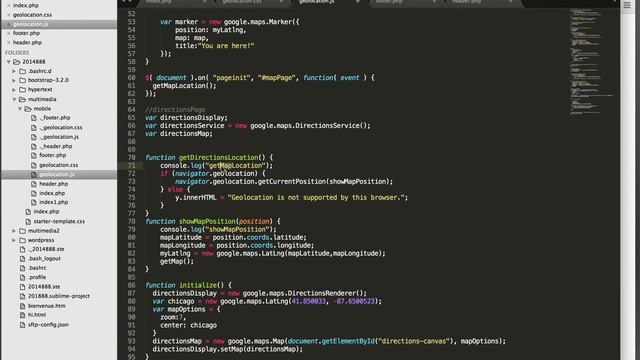Click the 41.850033 latitude number on line 88
Screen dimensions: 640x360
309,301
